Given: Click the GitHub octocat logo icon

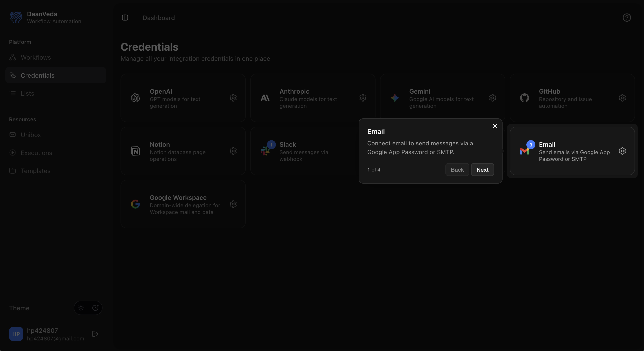Looking at the screenshot, I should (x=525, y=98).
